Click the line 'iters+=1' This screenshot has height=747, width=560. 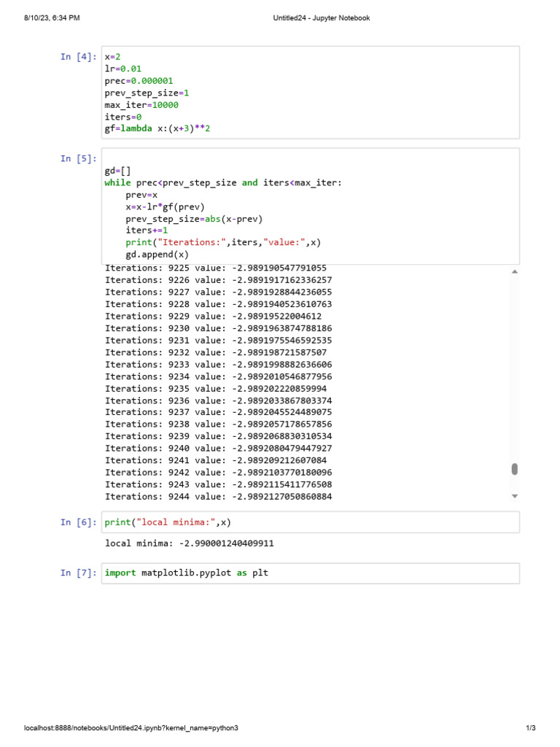(x=147, y=230)
